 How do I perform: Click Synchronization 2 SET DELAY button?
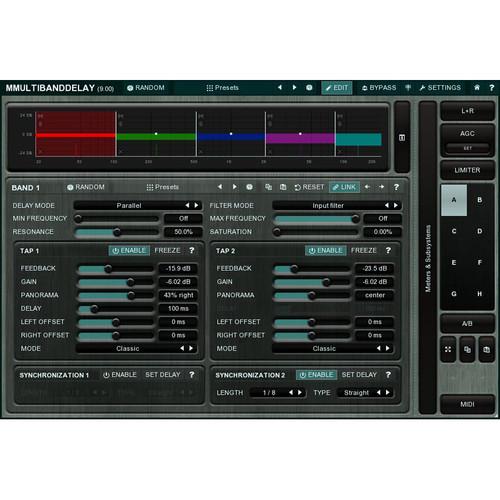pyautogui.click(x=359, y=375)
